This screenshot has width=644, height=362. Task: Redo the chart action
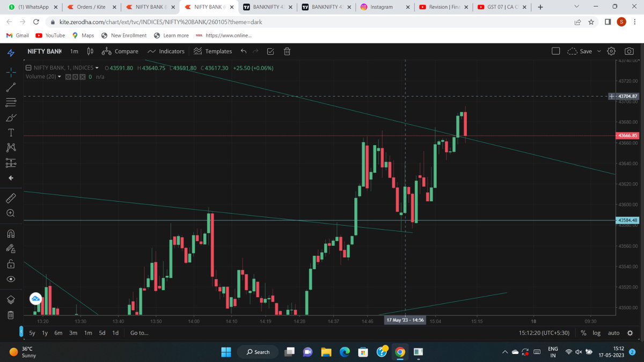click(256, 51)
